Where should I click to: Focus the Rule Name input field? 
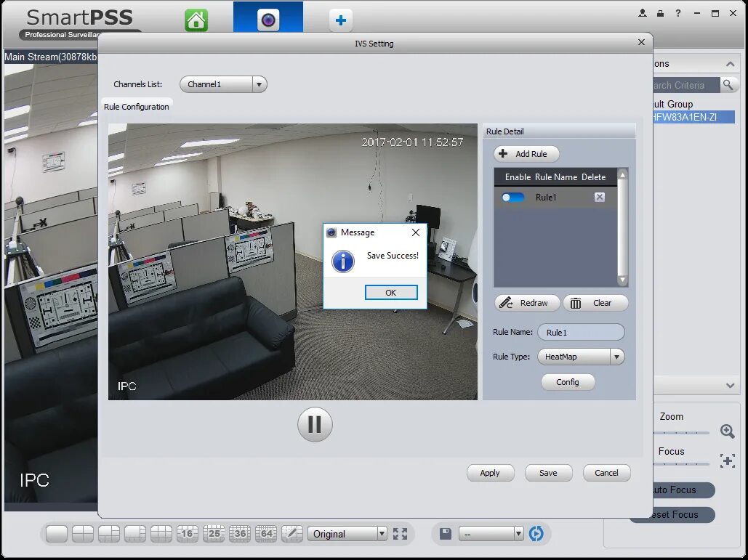pos(581,332)
